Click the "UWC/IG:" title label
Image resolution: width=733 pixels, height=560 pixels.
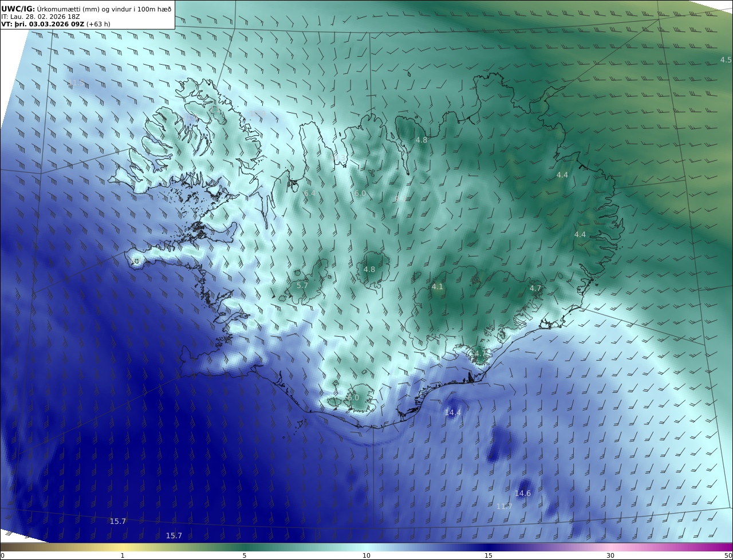coord(18,9)
